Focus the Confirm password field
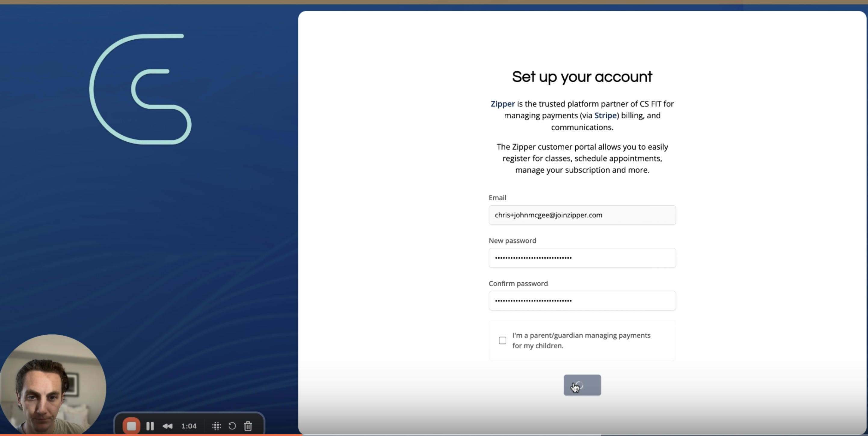The height and width of the screenshot is (436, 868). [x=582, y=301]
